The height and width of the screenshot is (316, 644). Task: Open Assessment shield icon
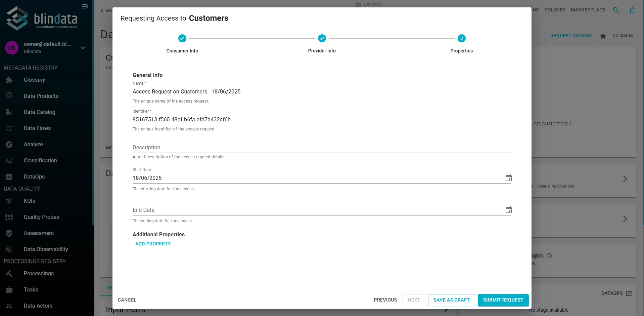(x=9, y=233)
